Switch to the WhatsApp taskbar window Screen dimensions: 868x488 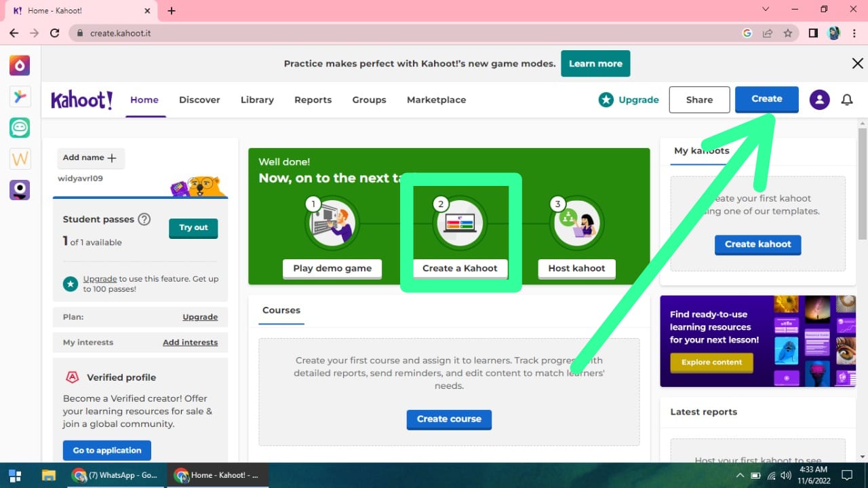pyautogui.click(x=116, y=475)
